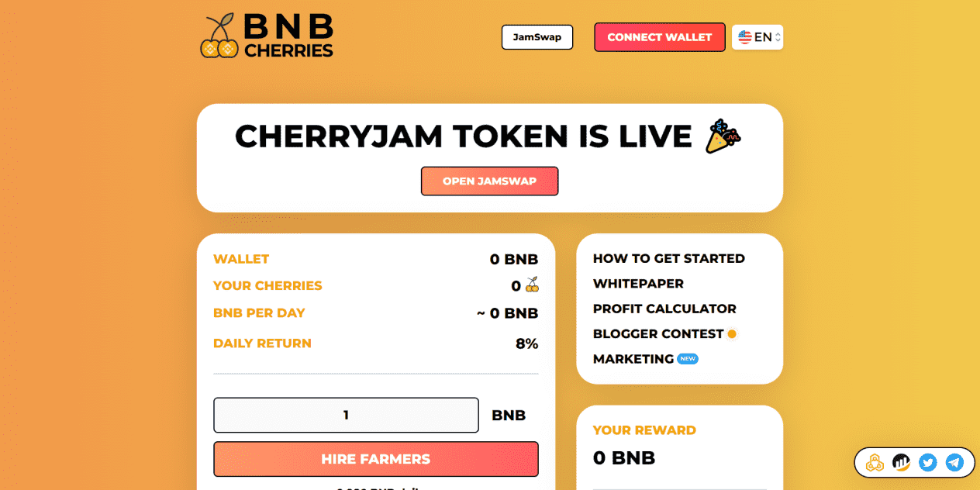
Task: Click the Open JamSwap button
Action: coord(489,181)
